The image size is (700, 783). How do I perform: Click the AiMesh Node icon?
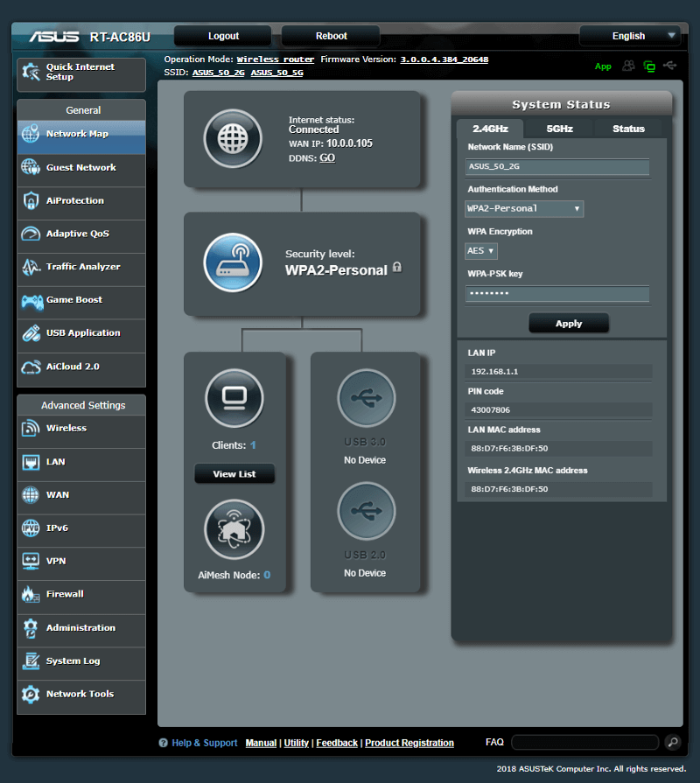[234, 529]
